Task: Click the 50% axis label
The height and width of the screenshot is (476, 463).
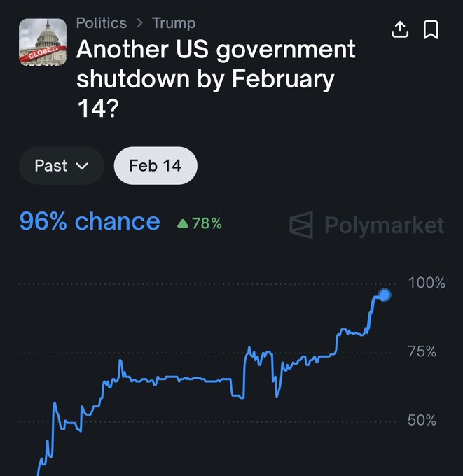Action: pyautogui.click(x=422, y=420)
